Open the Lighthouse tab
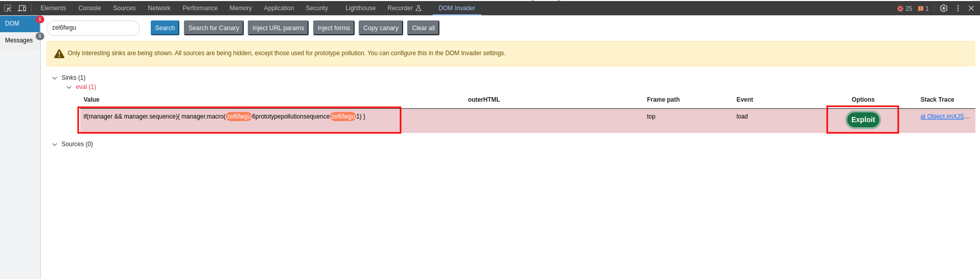This screenshot has width=980, height=279. click(x=360, y=8)
